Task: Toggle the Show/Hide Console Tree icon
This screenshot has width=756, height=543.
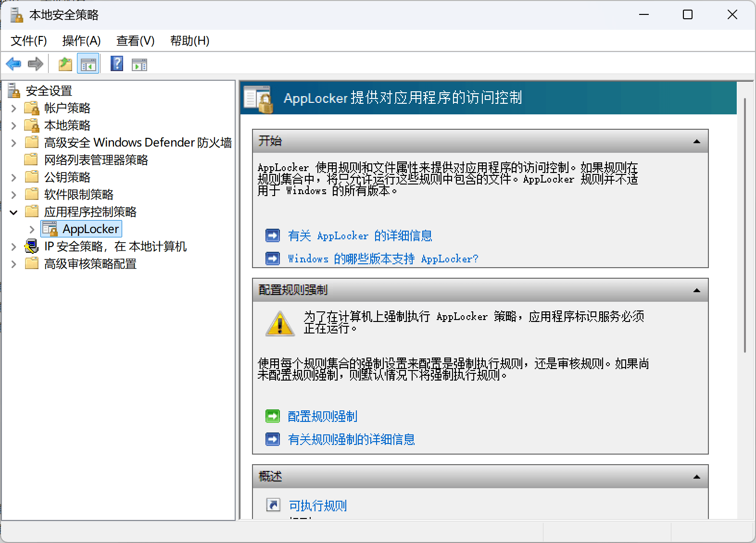Action: click(88, 64)
